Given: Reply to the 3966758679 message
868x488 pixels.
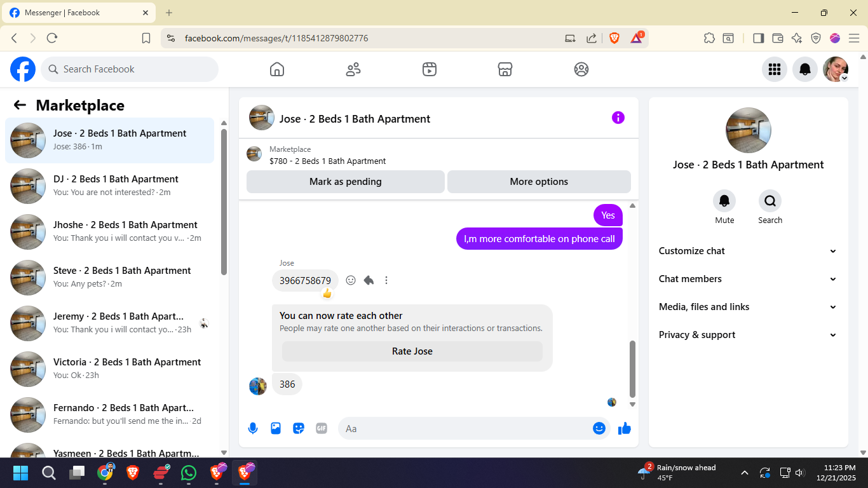Looking at the screenshot, I should 369,280.
